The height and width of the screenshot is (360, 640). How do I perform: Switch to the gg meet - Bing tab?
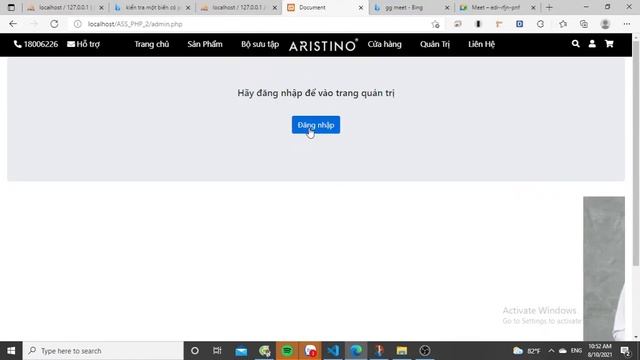pyautogui.click(x=411, y=7)
